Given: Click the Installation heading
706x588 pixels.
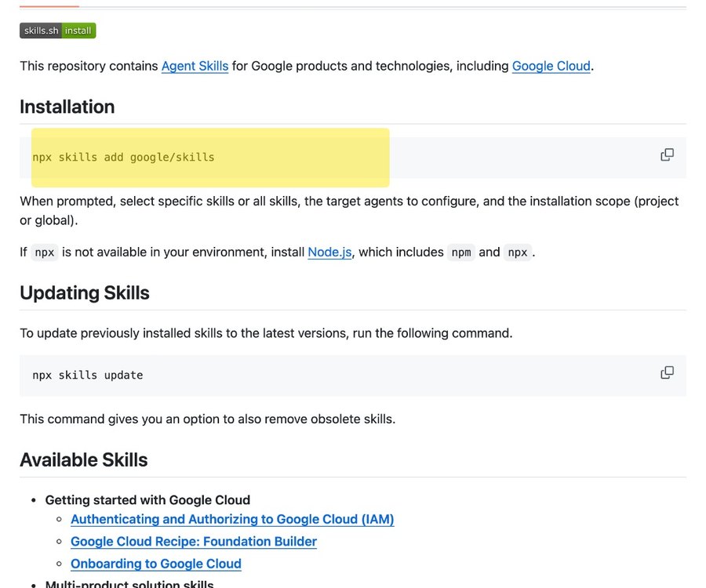Looking at the screenshot, I should pos(67,107).
